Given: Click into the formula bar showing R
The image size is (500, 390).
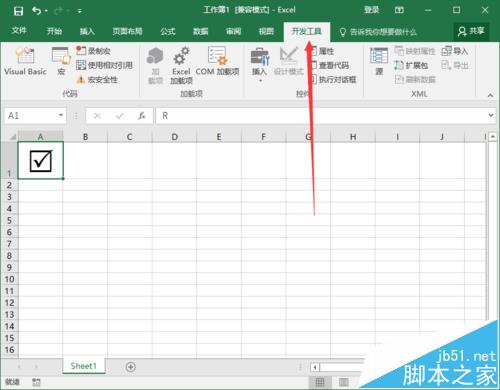Looking at the screenshot, I should [x=321, y=116].
